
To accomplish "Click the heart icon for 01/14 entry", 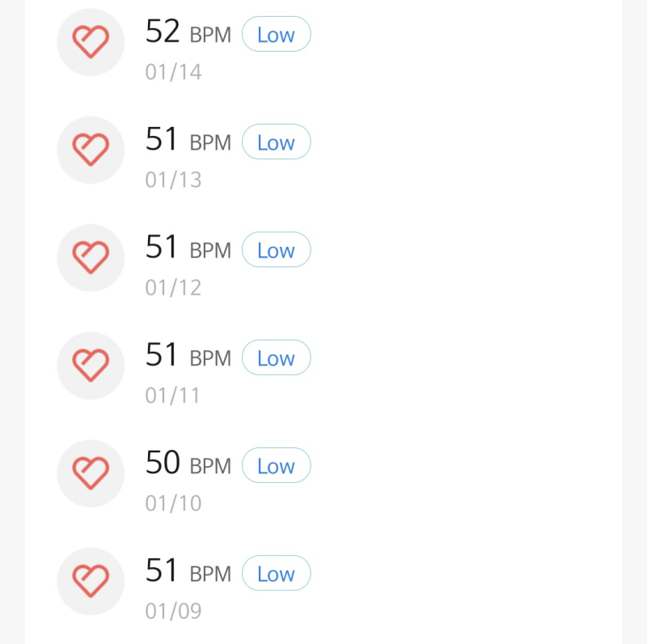I will click(x=91, y=42).
